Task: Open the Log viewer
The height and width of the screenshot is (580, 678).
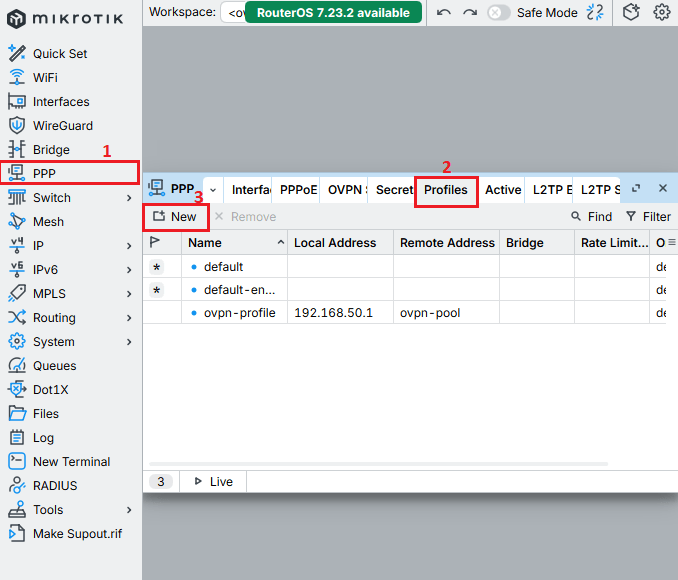Action: 31,438
